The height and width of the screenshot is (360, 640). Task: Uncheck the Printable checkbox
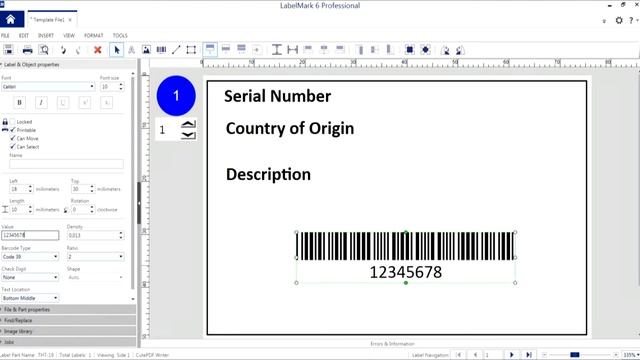12,130
